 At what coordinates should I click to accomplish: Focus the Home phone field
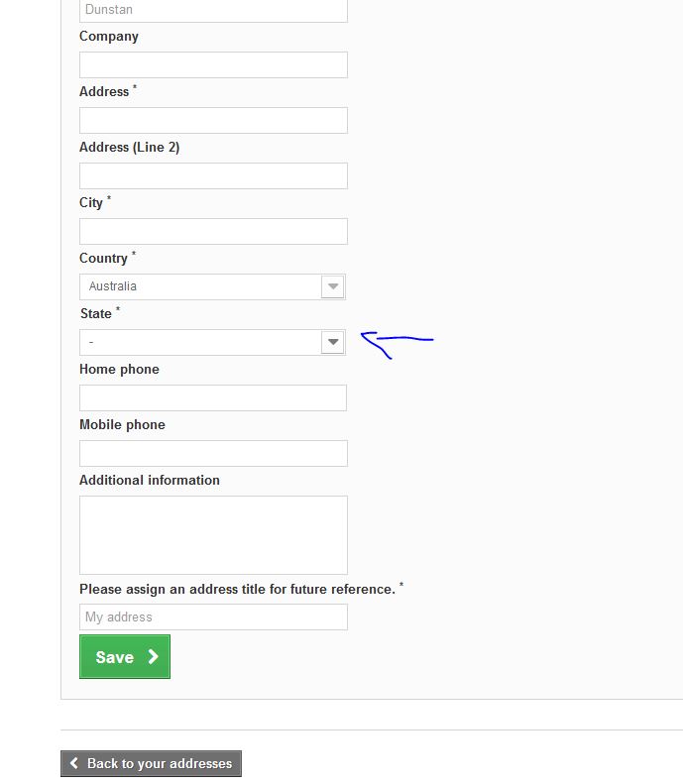[x=213, y=398]
